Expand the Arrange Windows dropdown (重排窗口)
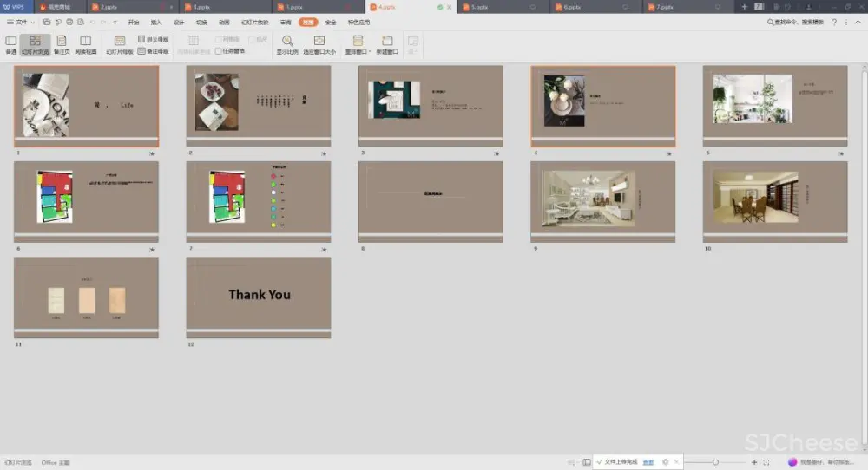The image size is (868, 470). (358, 44)
